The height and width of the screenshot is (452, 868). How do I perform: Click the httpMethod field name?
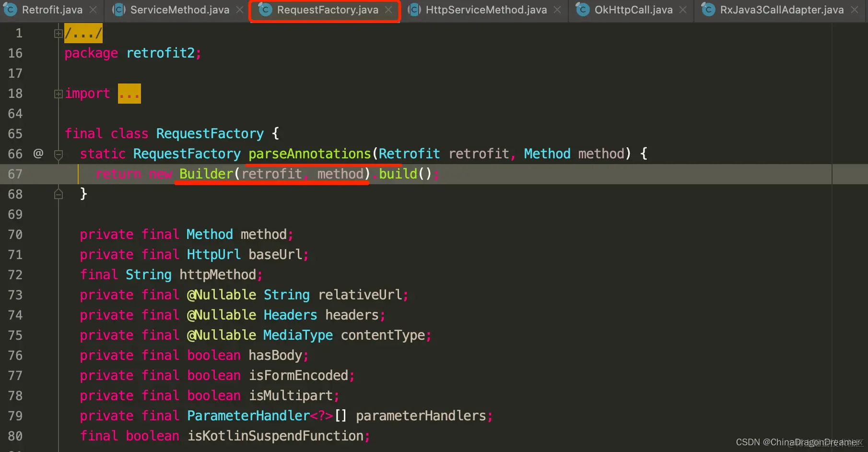(218, 274)
